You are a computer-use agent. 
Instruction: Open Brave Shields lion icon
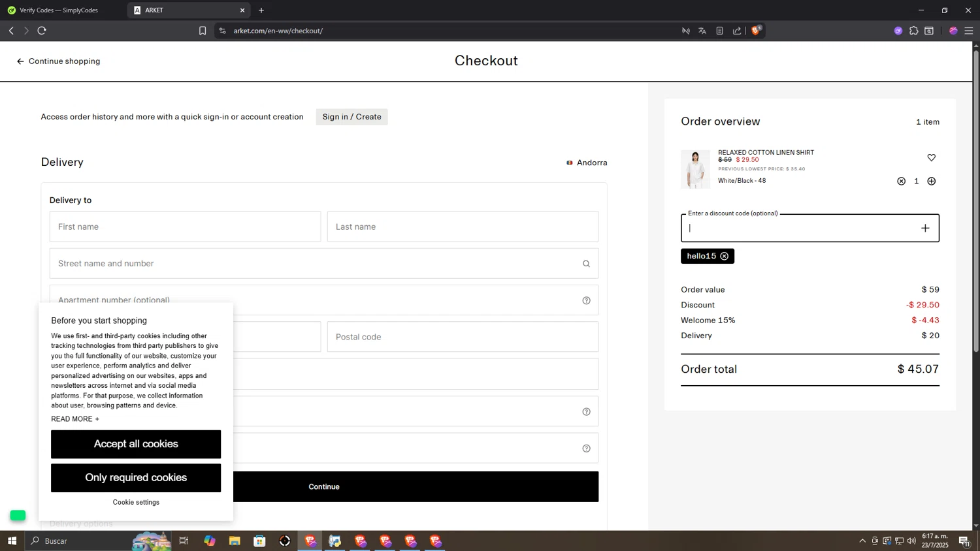[x=756, y=30]
